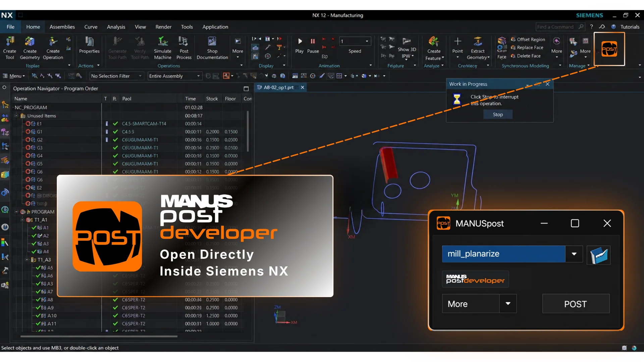
Task: Collapse the PROGRAM group node
Action: pyautogui.click(x=16, y=212)
